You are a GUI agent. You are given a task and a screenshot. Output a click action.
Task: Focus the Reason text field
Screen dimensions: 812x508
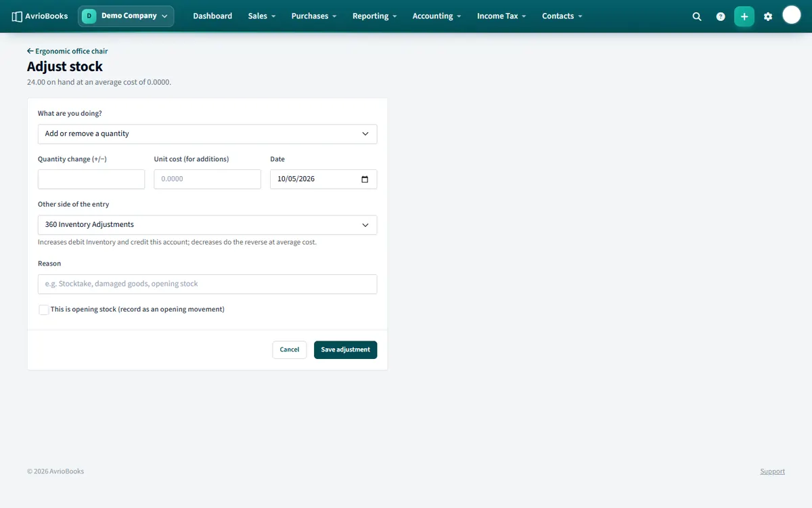[x=207, y=284]
